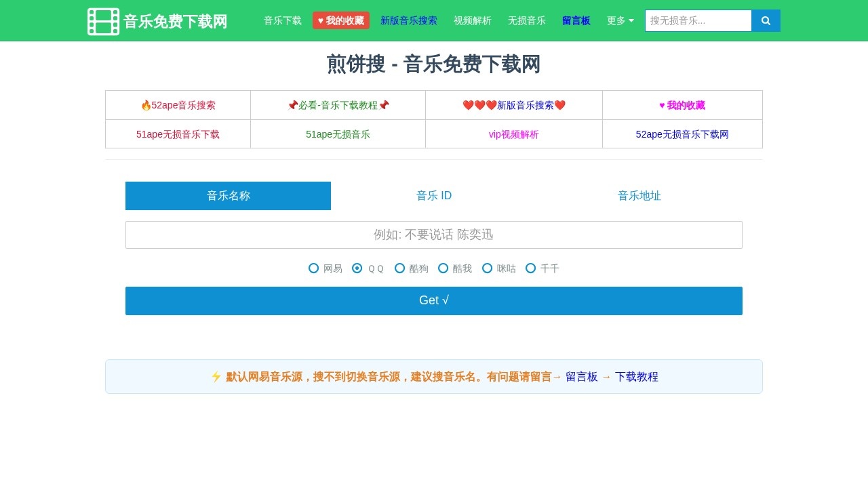The height and width of the screenshot is (488, 868).
Task: Click the Get √ search button
Action: tap(434, 301)
